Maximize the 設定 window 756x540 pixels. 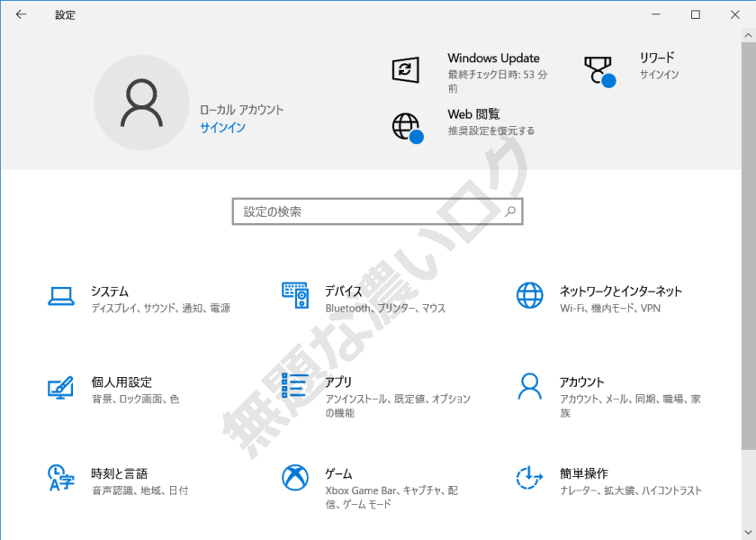(x=695, y=14)
